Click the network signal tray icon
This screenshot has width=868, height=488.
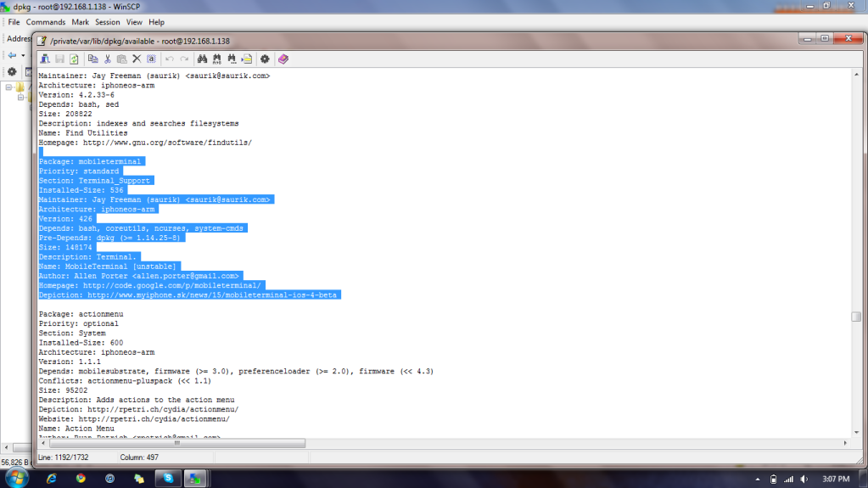tap(789, 480)
